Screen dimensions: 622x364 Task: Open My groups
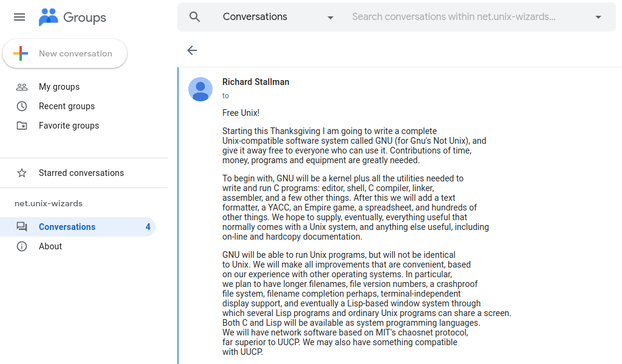(59, 87)
